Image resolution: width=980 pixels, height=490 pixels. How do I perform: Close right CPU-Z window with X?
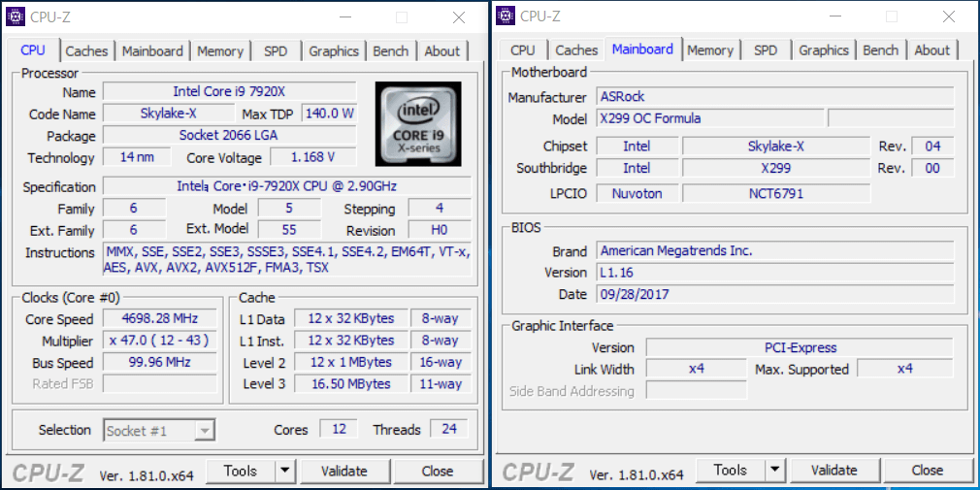[949, 16]
